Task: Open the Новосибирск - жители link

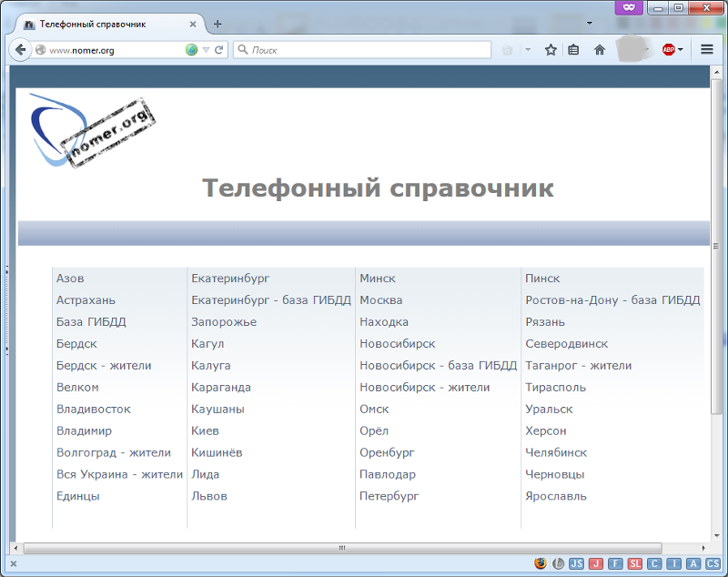Action: click(425, 388)
